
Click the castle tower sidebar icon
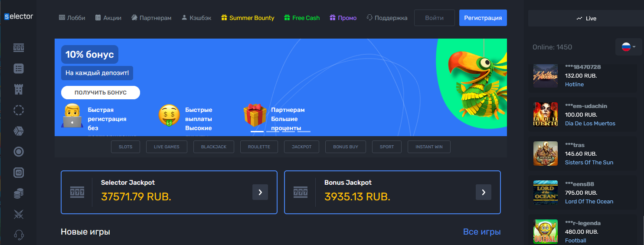coord(19,89)
